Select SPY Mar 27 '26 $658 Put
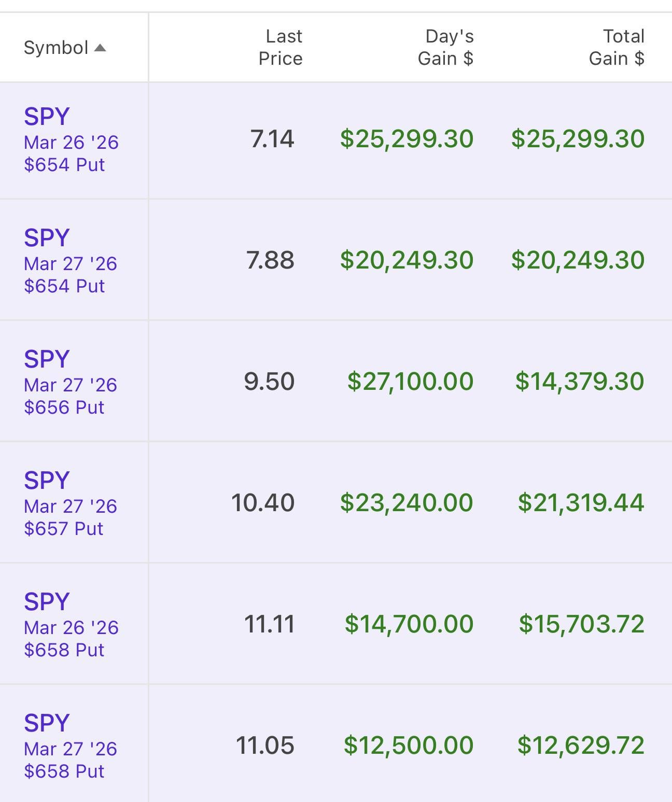The image size is (672, 802). (71, 747)
